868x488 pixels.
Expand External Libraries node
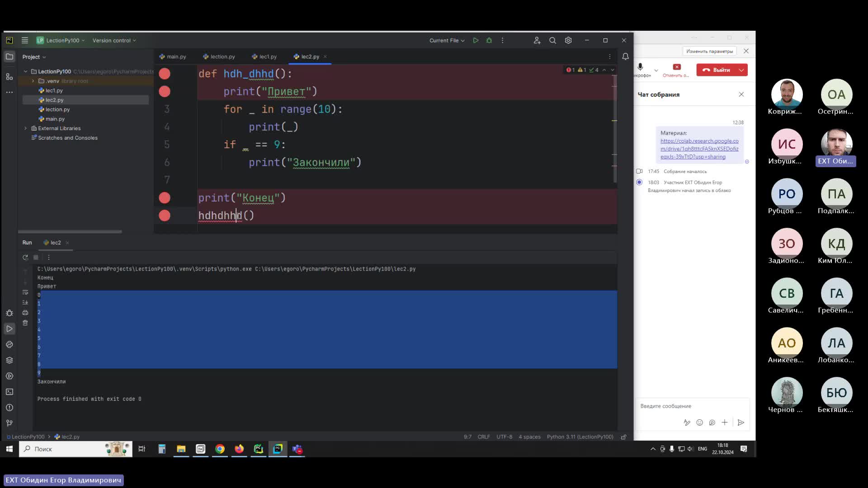(26, 128)
